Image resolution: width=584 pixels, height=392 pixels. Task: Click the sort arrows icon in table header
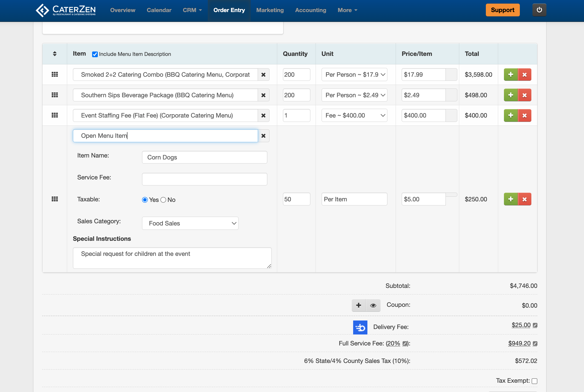pos(55,54)
